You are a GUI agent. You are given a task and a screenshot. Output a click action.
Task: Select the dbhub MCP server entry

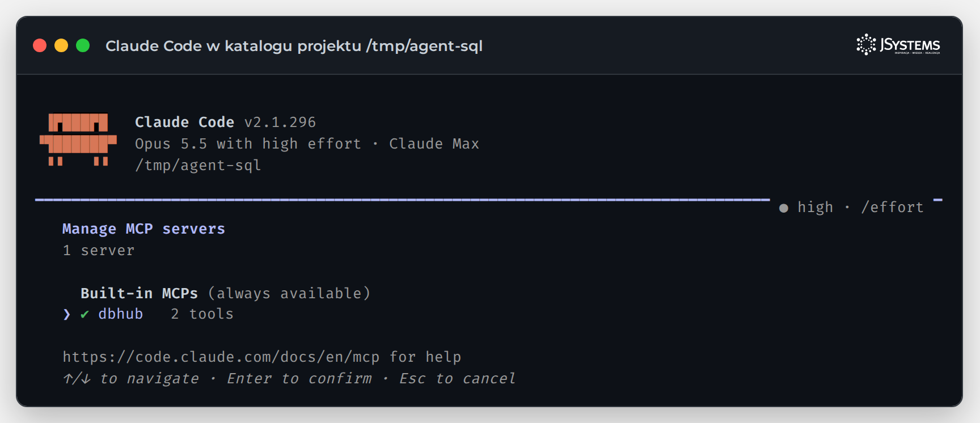click(x=149, y=314)
